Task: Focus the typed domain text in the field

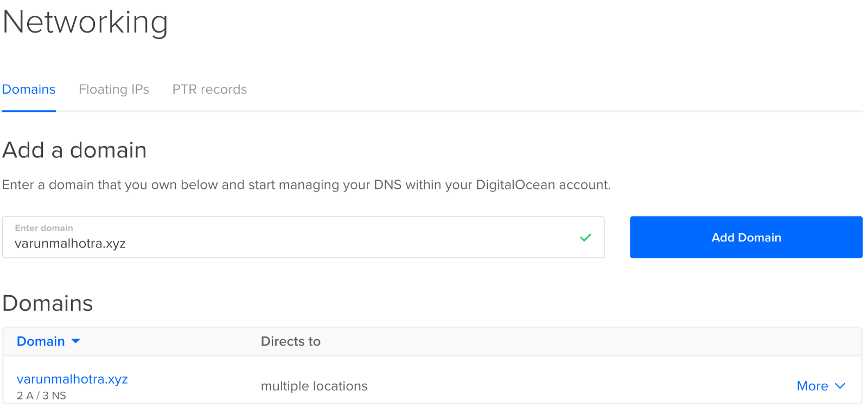Action: pyautogui.click(x=71, y=244)
